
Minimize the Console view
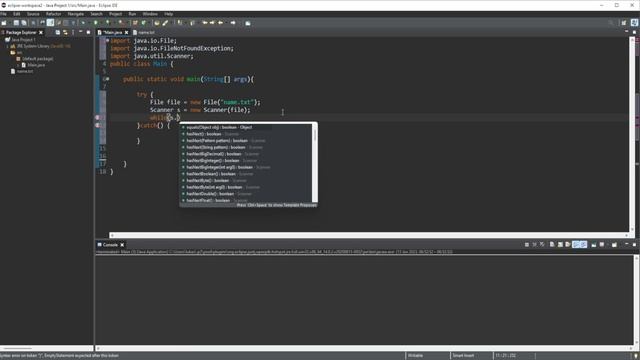tap(627, 244)
